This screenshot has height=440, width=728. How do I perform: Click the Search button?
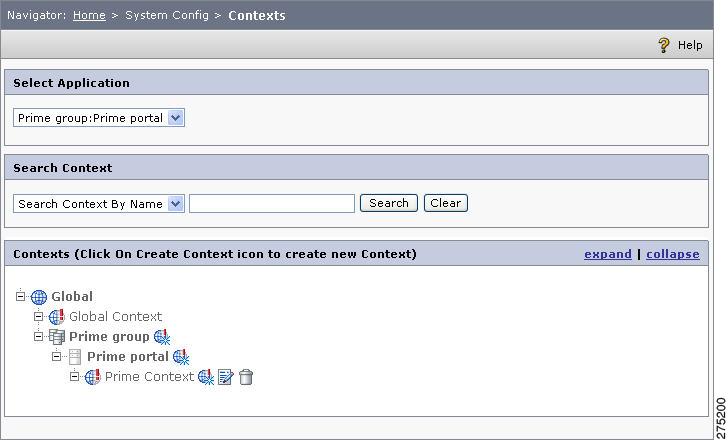pos(389,203)
